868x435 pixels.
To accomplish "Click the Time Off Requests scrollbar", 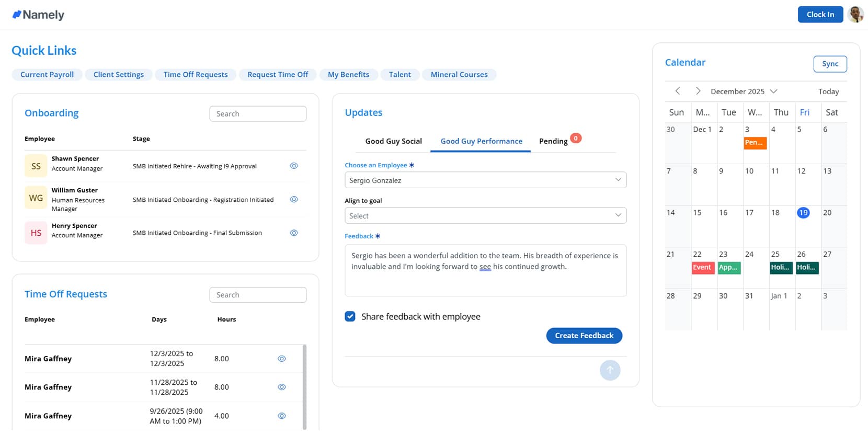I will [304, 386].
